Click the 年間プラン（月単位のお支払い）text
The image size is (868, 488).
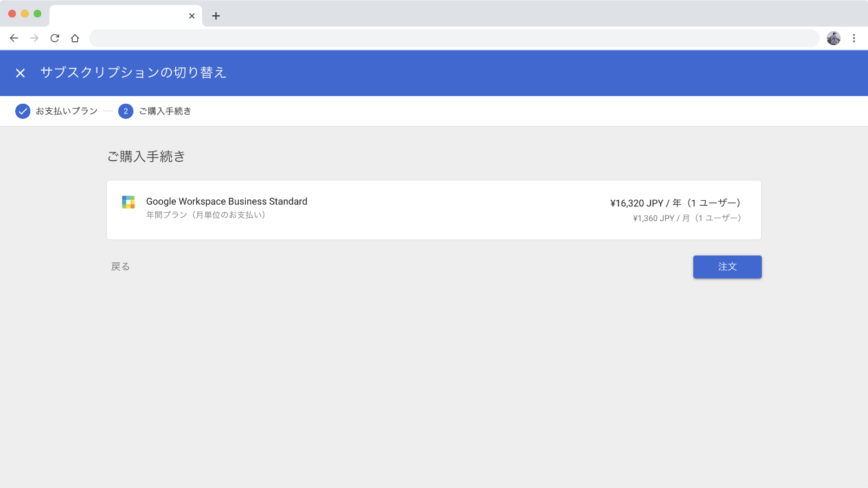206,215
